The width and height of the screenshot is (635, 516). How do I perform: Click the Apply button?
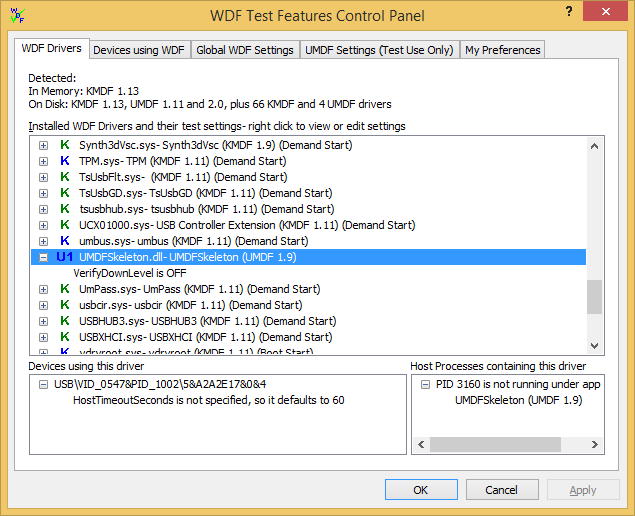click(583, 490)
